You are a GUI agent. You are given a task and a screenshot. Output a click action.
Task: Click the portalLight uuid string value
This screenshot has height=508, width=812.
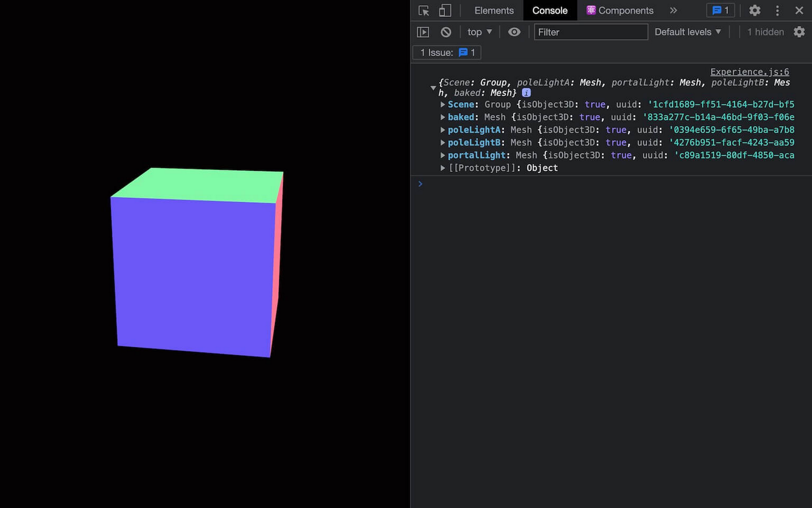coord(734,156)
